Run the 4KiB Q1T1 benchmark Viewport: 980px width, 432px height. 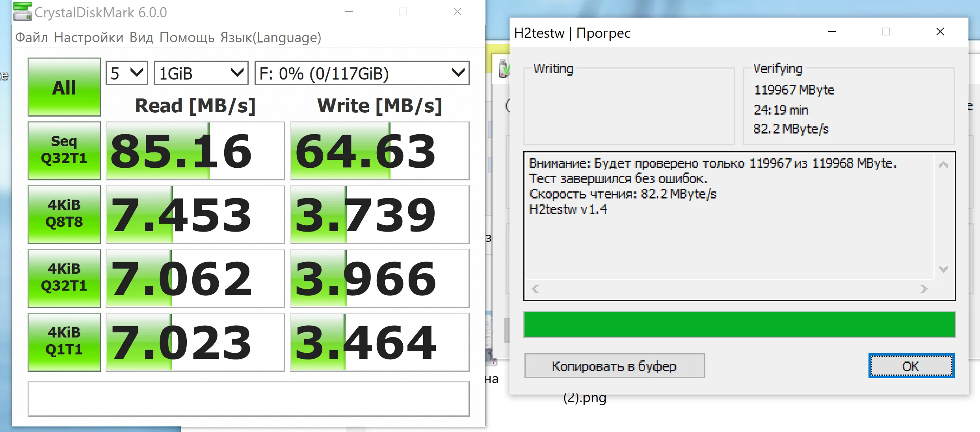click(x=64, y=342)
